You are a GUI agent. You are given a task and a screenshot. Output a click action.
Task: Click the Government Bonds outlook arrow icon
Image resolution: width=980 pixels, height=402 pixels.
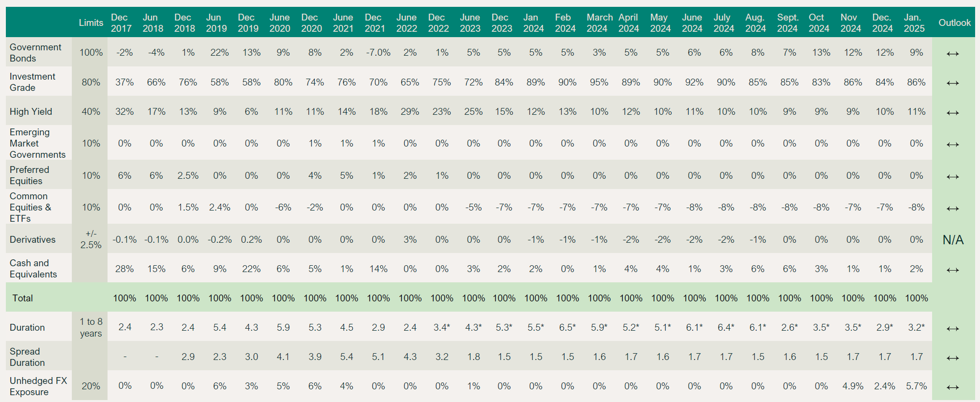(953, 54)
